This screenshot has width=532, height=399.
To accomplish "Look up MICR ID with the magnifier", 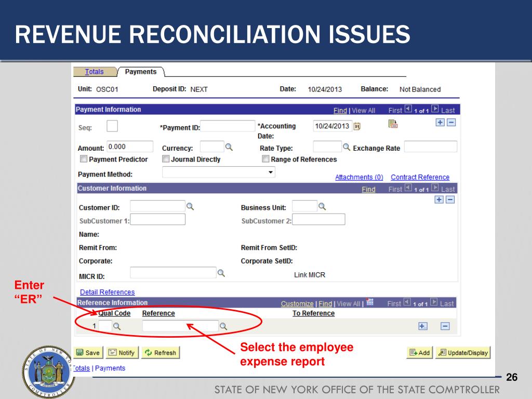I will [221, 273].
